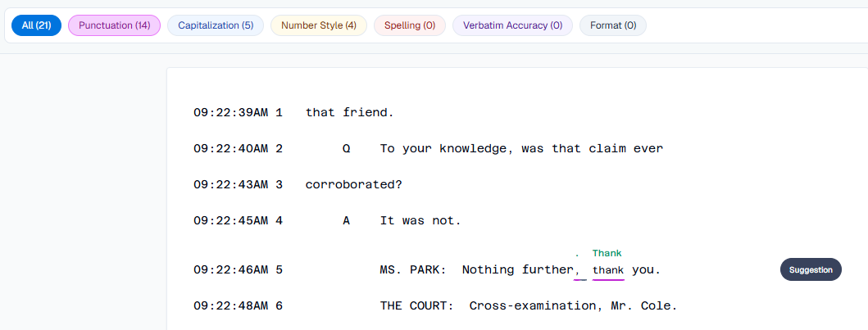Select the All (21) filter
Image resolution: width=868 pixels, height=330 pixels.
pyautogui.click(x=37, y=25)
